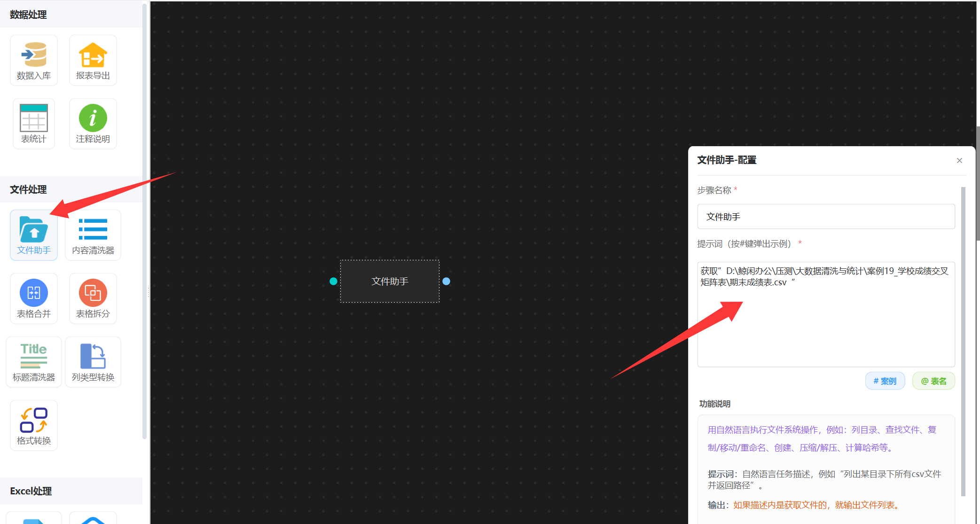This screenshot has height=524, width=980.
Task: Insert a table name with @ 表名 button
Action: pyautogui.click(x=933, y=381)
